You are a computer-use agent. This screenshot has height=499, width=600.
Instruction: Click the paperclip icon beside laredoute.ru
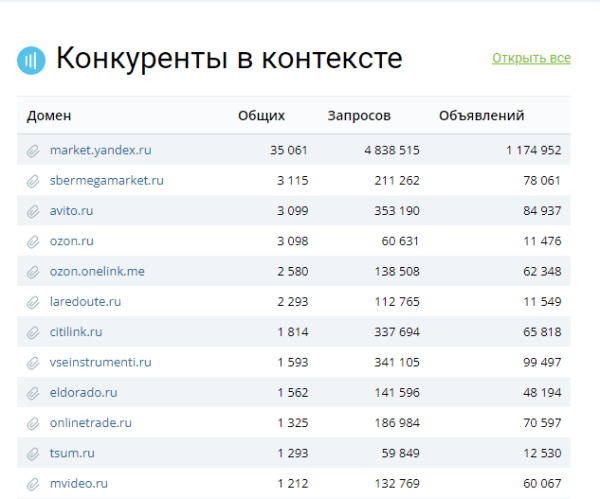click(x=33, y=302)
